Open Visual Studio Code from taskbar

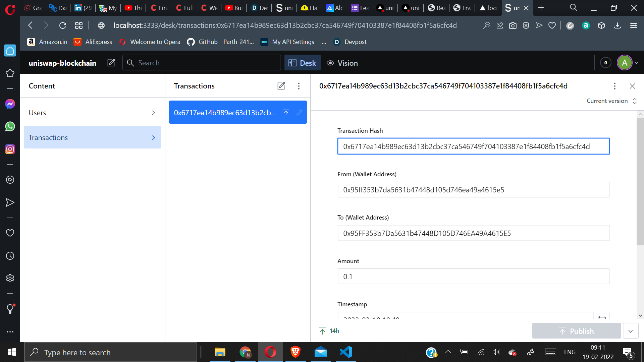[345, 352]
